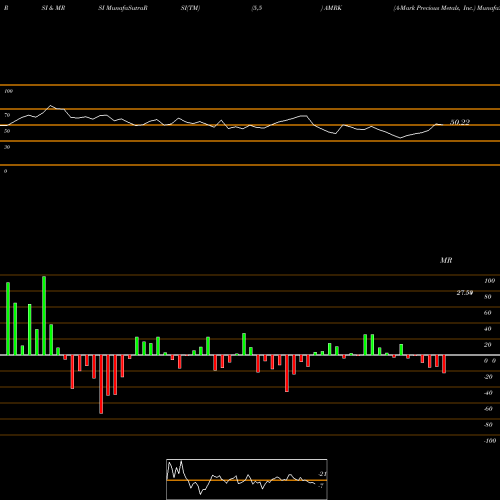This screenshot has height=500, width=500.
Task: Click the tallest green bar in MR chart
Action: tap(44, 315)
